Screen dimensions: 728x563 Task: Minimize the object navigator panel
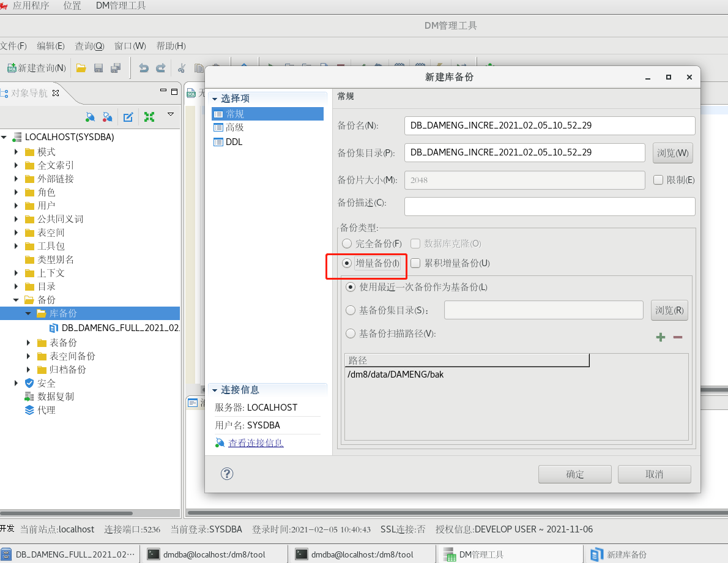coord(163,91)
